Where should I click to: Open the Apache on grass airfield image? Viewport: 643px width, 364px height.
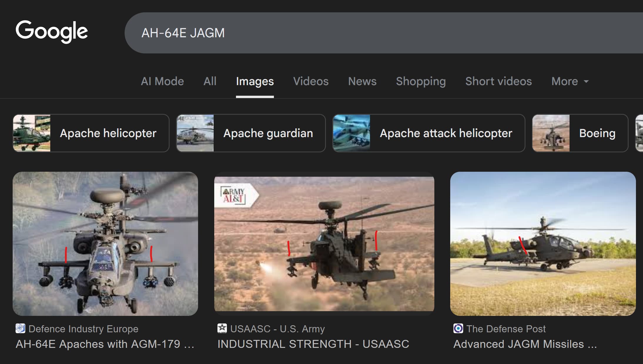coord(543,244)
